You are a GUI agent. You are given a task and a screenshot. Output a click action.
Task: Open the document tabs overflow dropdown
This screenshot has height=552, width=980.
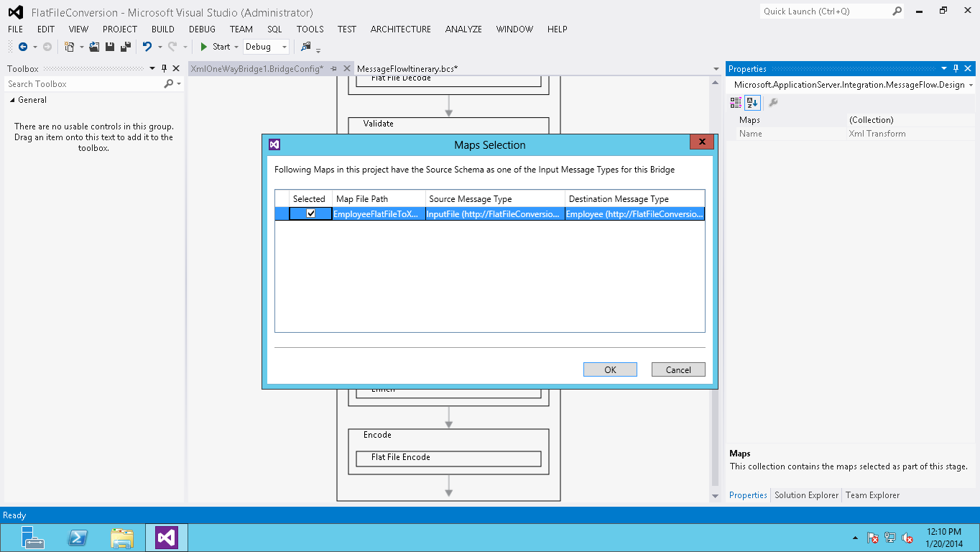pyautogui.click(x=716, y=69)
